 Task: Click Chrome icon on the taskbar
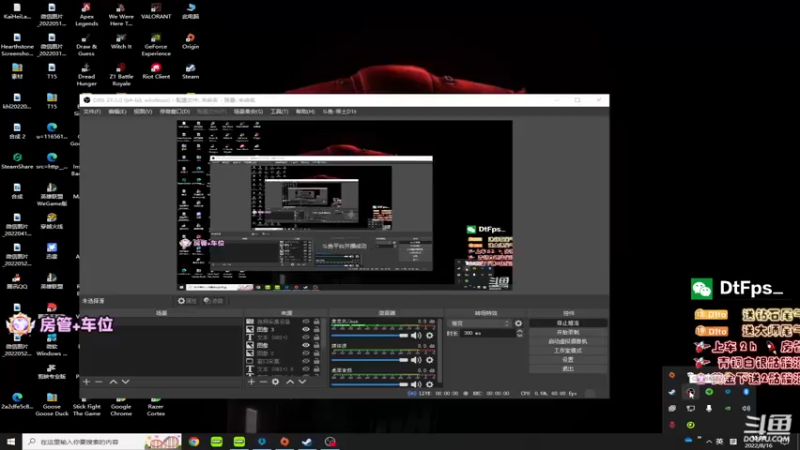194,441
